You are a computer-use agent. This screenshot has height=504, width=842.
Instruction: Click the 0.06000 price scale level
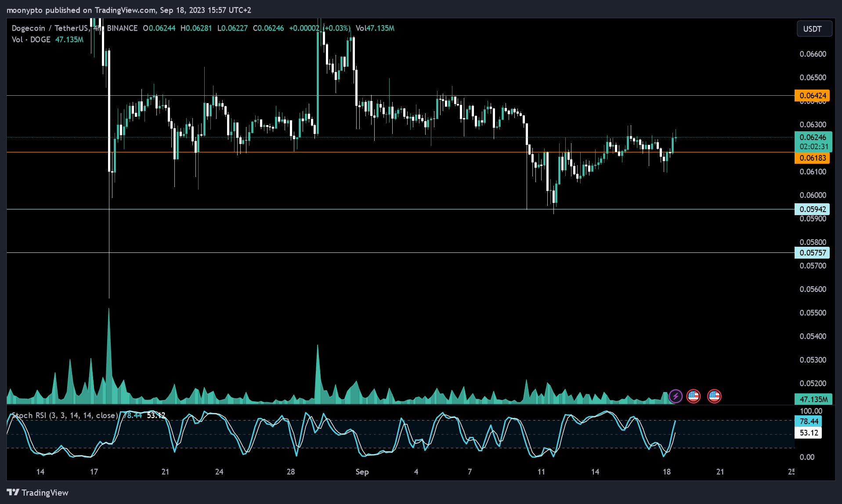(x=813, y=195)
